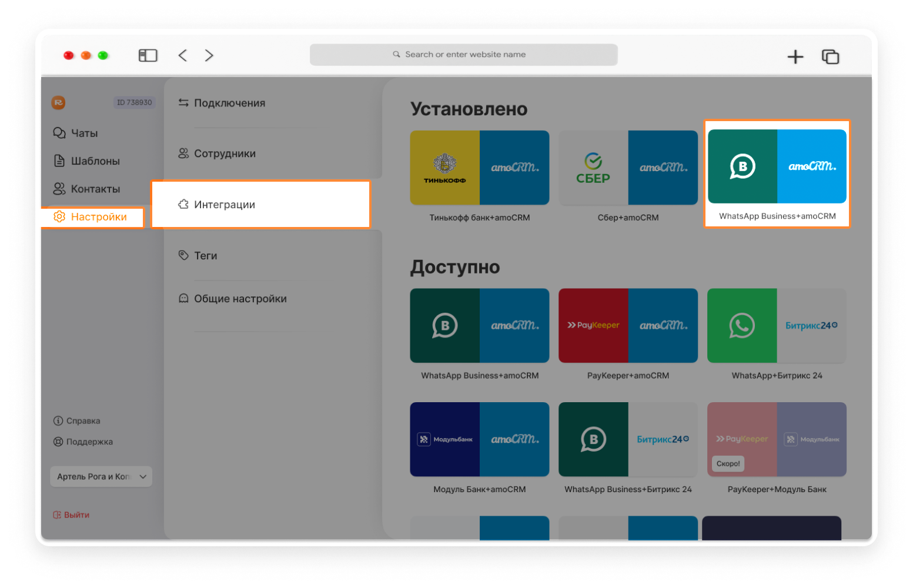Click the Сбер+amoCRM label text
The height and width of the screenshot is (588, 913).
click(628, 218)
